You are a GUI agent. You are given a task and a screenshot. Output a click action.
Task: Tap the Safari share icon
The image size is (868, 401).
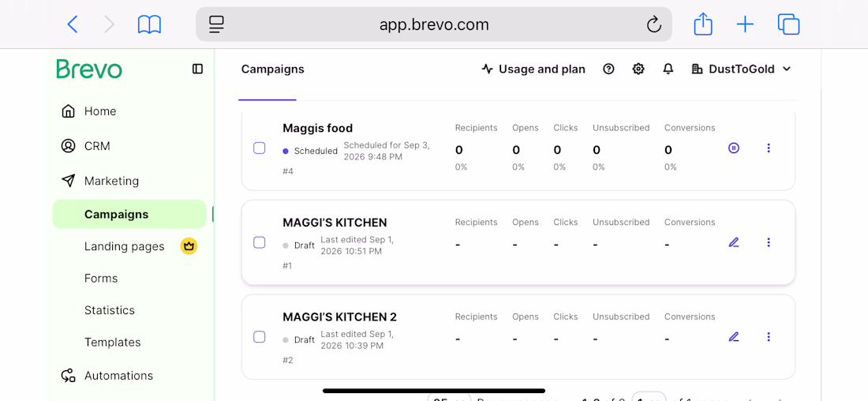tap(703, 24)
